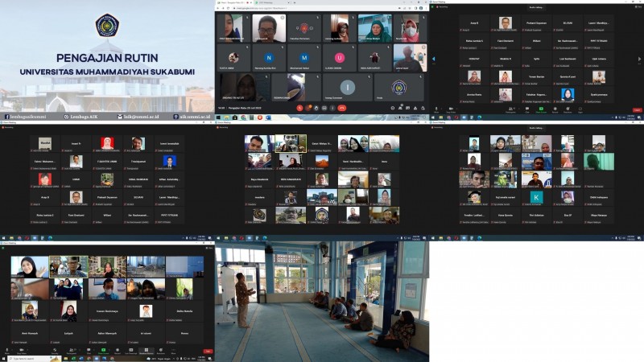Screen dimensions: 644x362
Task: Raise hand in the Google Meet call
Action: point(316,108)
